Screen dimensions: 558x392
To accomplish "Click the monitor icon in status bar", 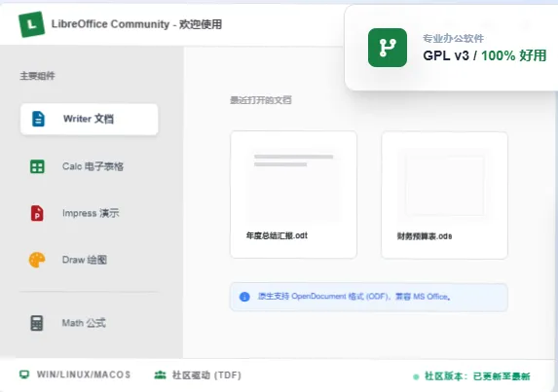I will (24, 374).
